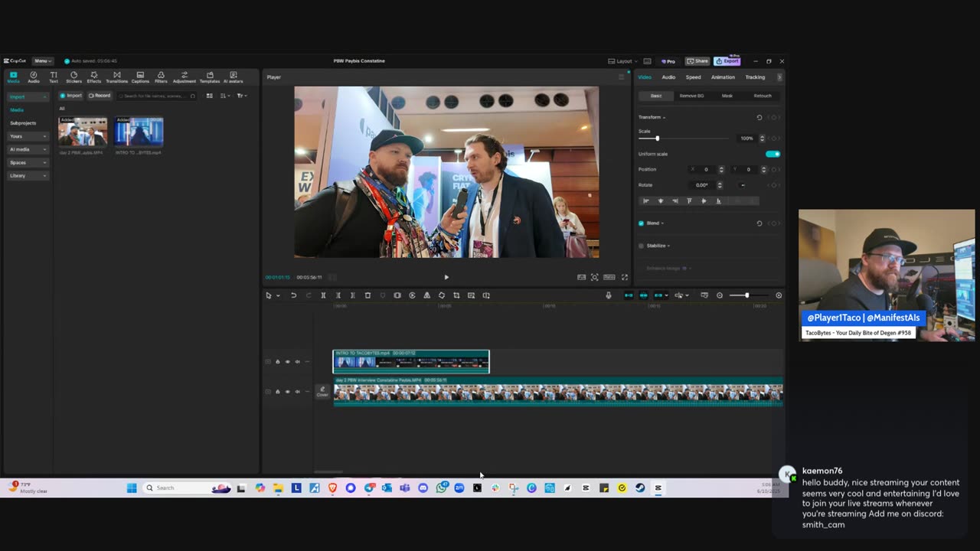This screenshot has height=551, width=980.
Task: Select Subprojects in the sidebar
Action: coord(23,123)
